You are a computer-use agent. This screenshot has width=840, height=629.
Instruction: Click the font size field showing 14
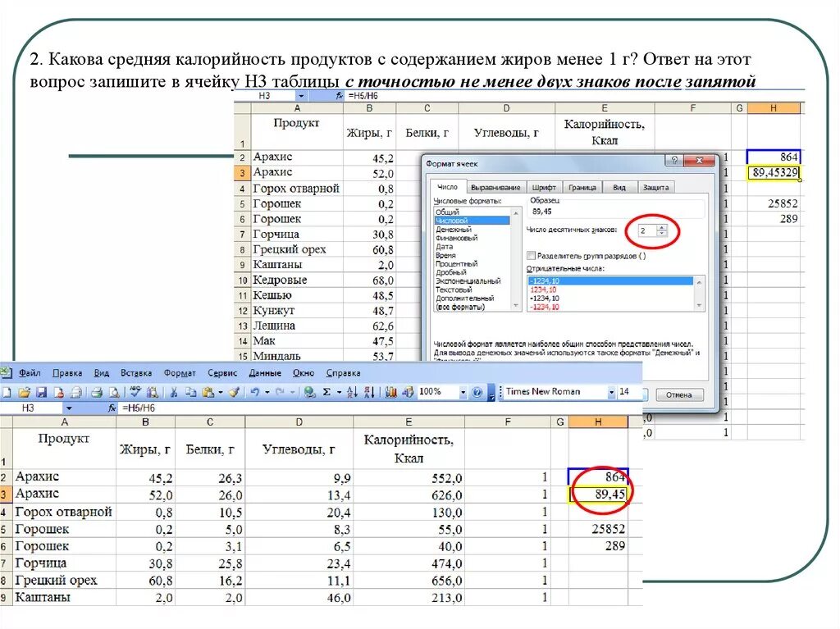(628, 392)
